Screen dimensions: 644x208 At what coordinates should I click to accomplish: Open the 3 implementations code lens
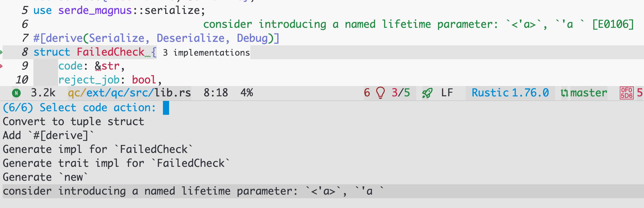pos(206,53)
